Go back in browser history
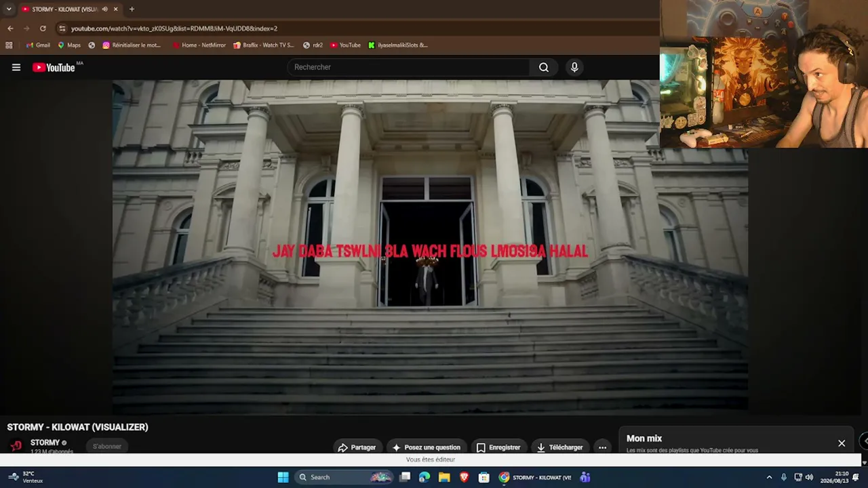The height and width of the screenshot is (488, 868). (10, 28)
